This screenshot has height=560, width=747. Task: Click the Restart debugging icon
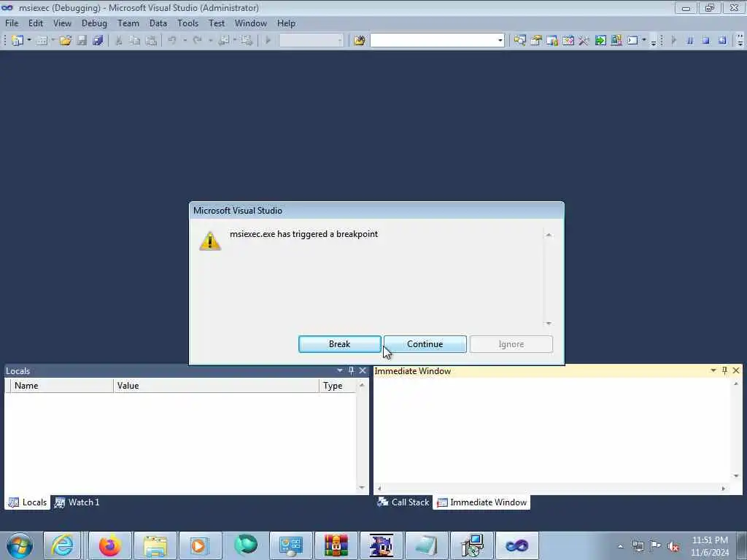pyautogui.click(x=722, y=41)
